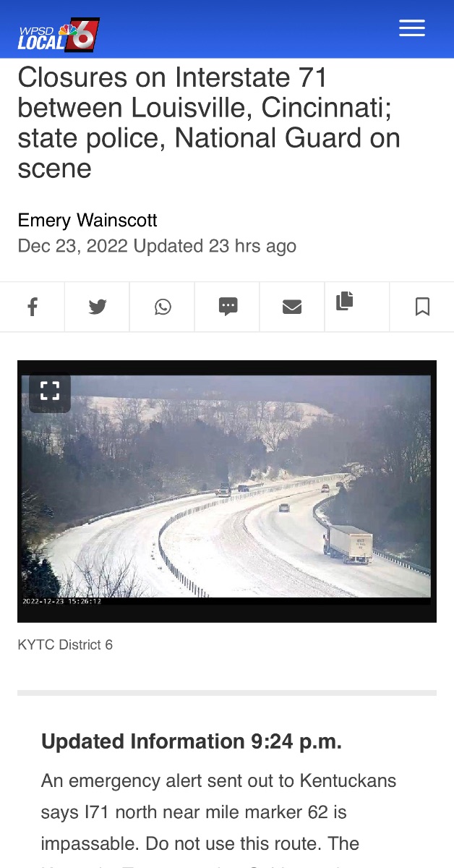
Task: Tap the KYTC District 6 photo credit
Action: point(65,644)
